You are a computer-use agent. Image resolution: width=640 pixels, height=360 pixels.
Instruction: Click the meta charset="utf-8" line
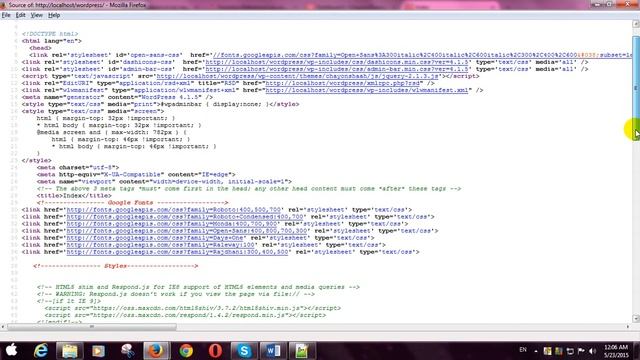click(x=78, y=167)
